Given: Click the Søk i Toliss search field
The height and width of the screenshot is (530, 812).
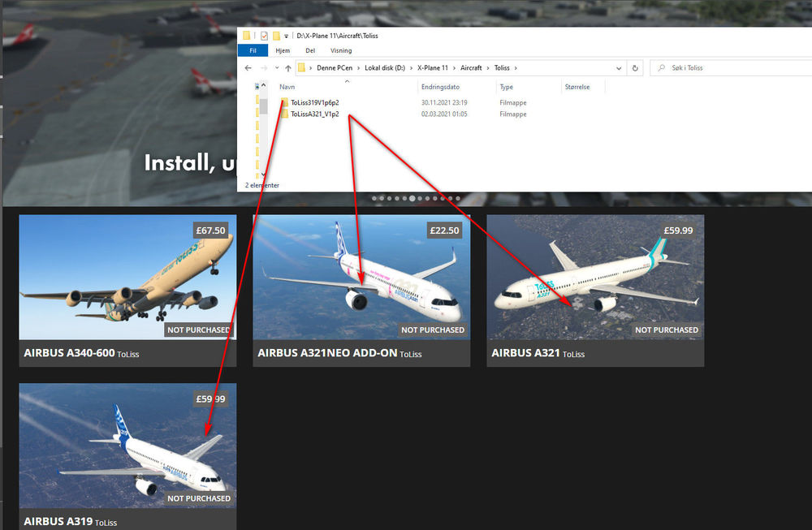Looking at the screenshot, I should [731, 68].
